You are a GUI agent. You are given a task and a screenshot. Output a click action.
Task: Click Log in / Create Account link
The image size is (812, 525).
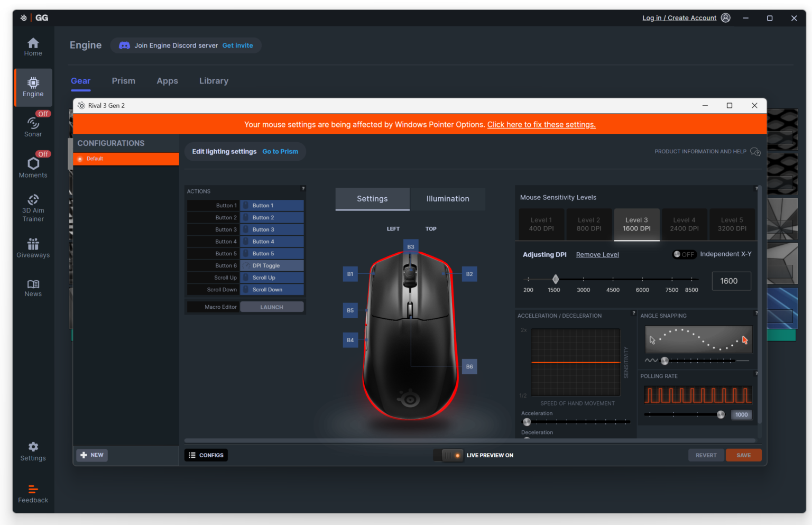click(679, 18)
